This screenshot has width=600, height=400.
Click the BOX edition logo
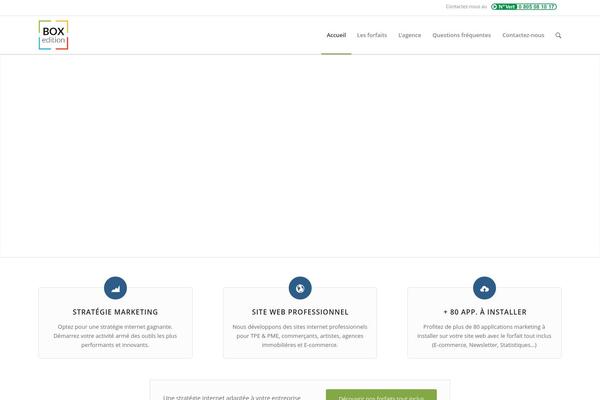[x=53, y=35]
